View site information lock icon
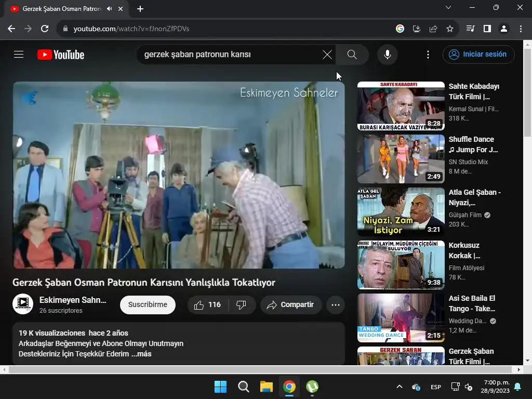The height and width of the screenshot is (399, 532). point(65,29)
